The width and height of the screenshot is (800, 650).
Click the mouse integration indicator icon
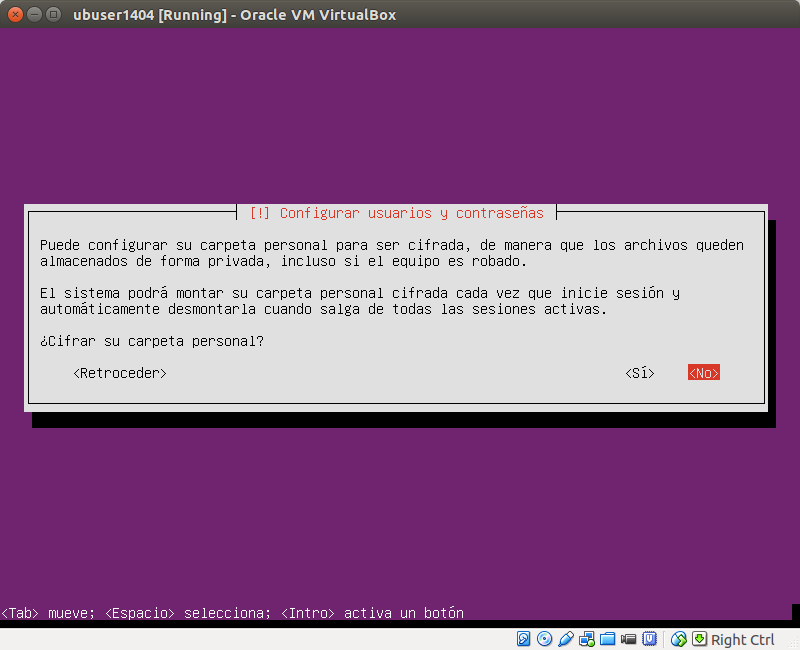tap(678, 639)
